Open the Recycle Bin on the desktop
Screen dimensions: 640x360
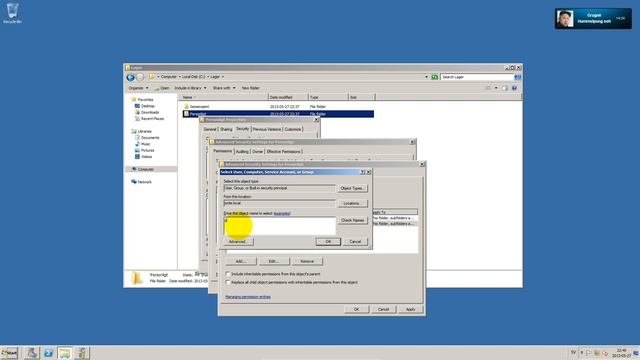pyautogui.click(x=12, y=13)
